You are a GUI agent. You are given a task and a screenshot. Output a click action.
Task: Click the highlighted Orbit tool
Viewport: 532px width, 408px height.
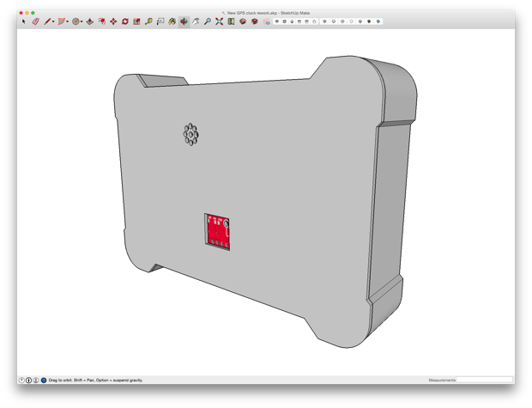point(184,21)
